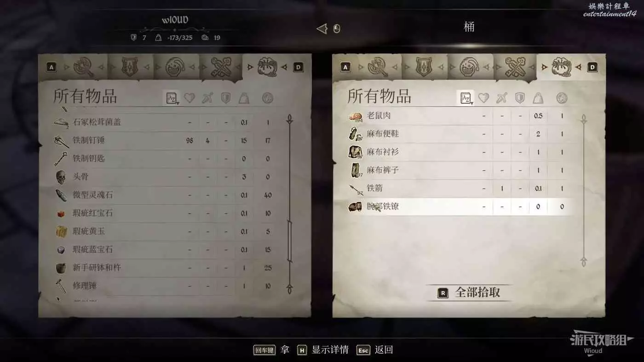
Task: Select 腕部铁镣 item in the barrel
Action: click(x=460, y=207)
